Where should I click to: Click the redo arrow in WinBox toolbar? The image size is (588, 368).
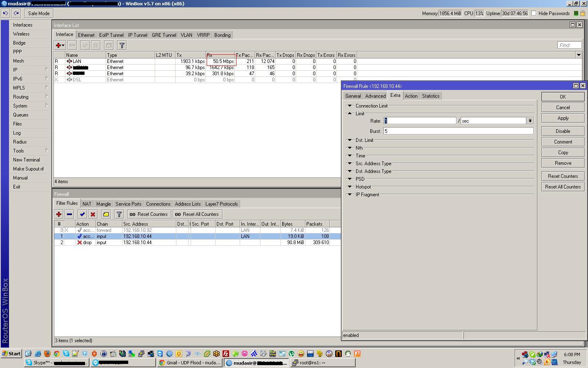(x=16, y=13)
